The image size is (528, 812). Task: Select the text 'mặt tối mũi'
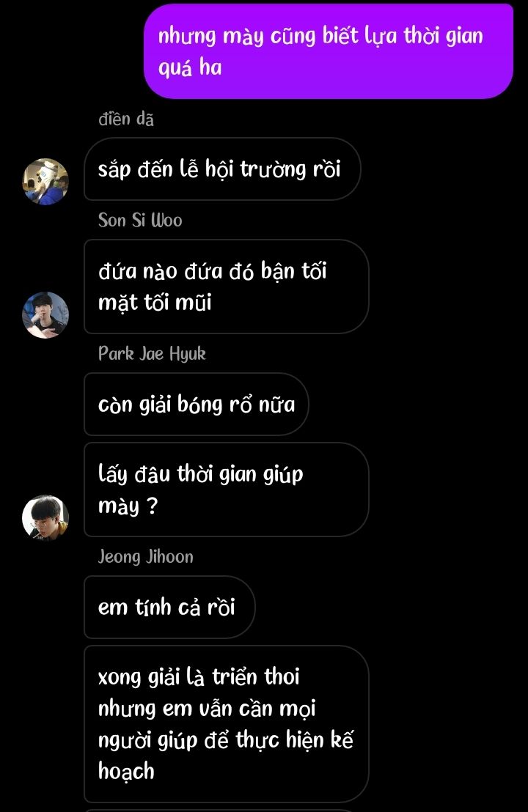[x=155, y=303]
